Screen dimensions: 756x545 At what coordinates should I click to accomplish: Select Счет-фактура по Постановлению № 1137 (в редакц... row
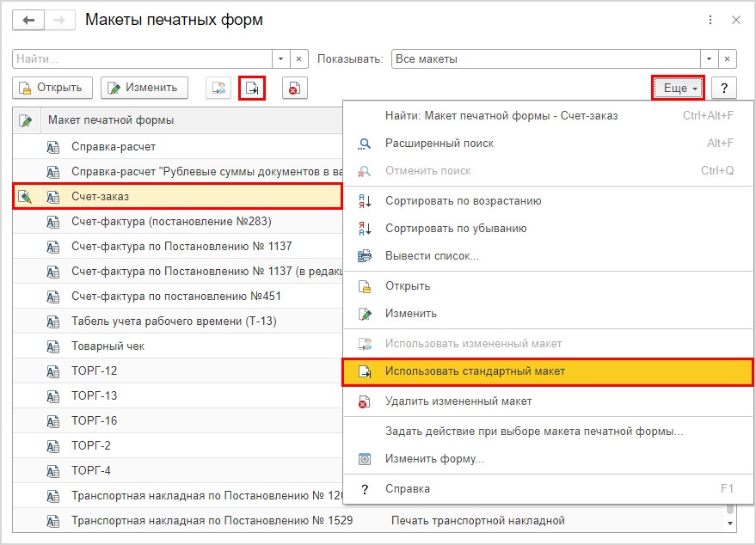pyautogui.click(x=177, y=272)
